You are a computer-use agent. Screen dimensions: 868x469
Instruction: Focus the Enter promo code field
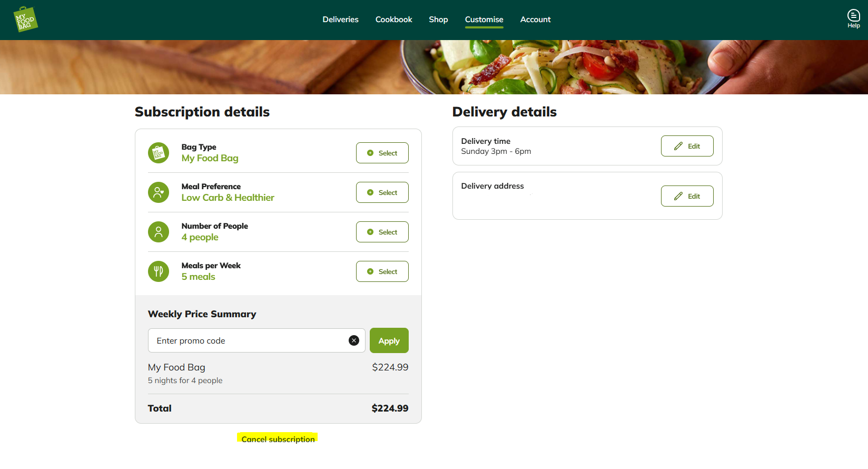pos(257,340)
